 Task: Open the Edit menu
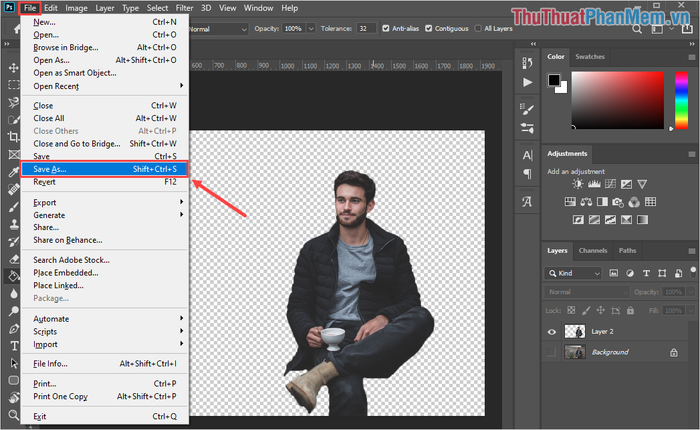point(50,8)
